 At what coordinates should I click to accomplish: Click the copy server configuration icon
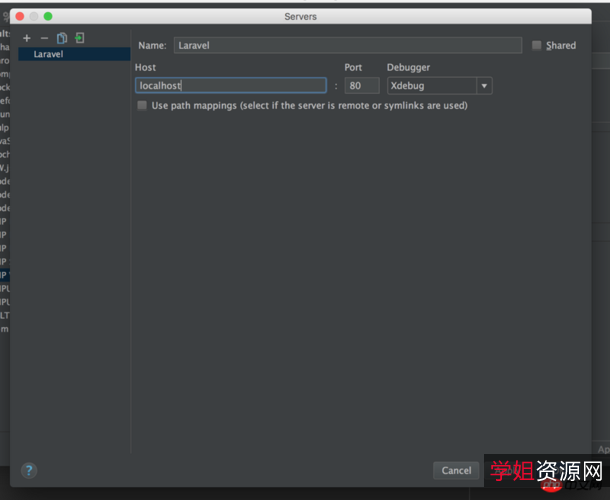[62, 38]
